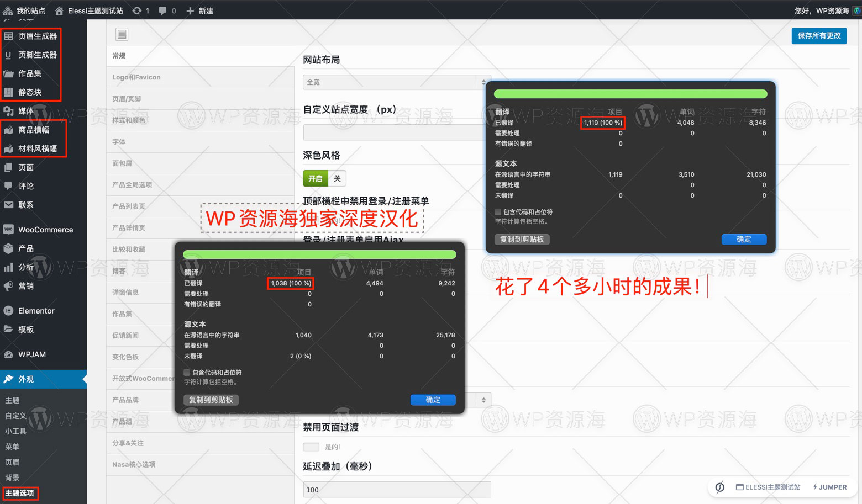The image size is (862, 504).
Task: Open the 分享&关注 options tab
Action: [x=201, y=443]
